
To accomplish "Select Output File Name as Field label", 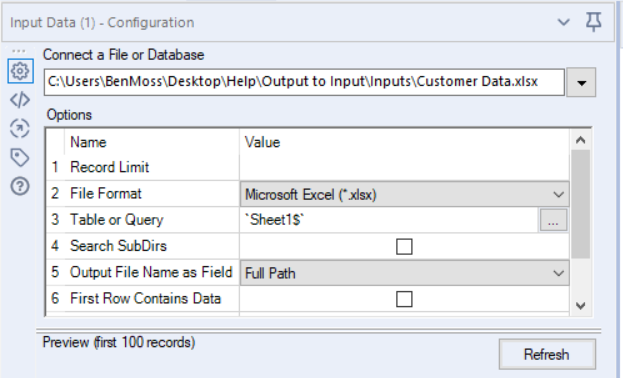I will (x=151, y=272).
